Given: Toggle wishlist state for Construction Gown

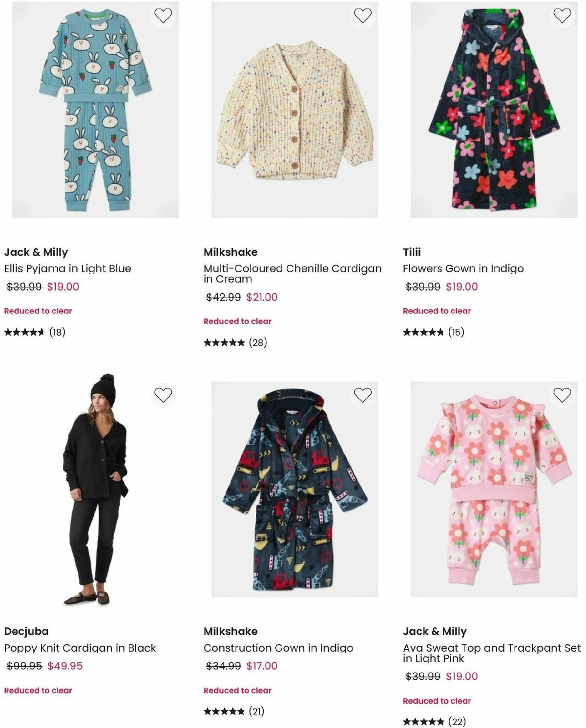Looking at the screenshot, I should coord(363,395).
